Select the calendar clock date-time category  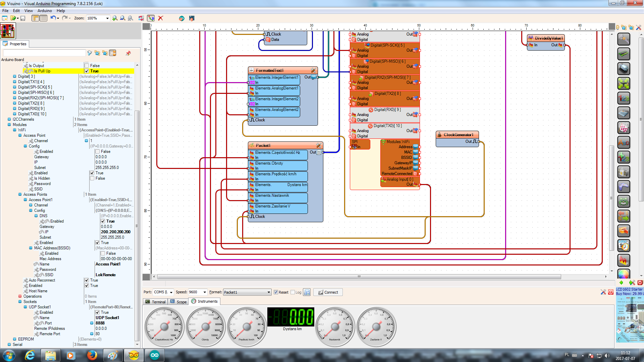[624, 246]
